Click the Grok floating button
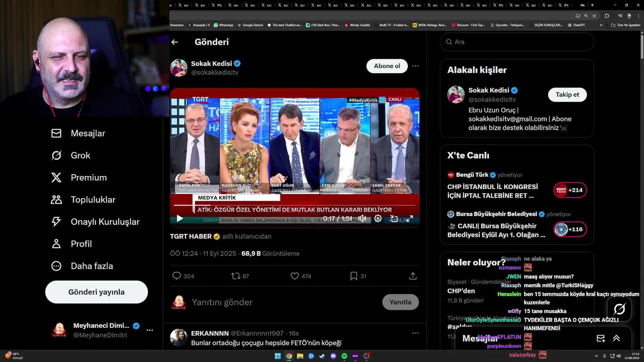Viewport: 644px width, 362px height. click(x=619, y=309)
